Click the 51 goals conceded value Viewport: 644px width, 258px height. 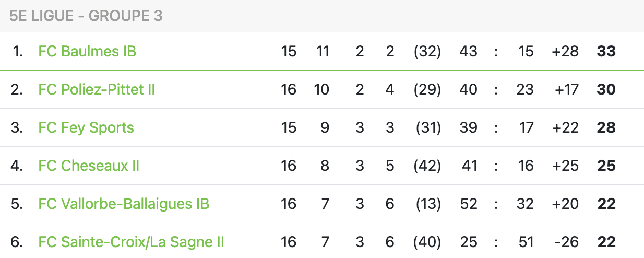point(526,242)
